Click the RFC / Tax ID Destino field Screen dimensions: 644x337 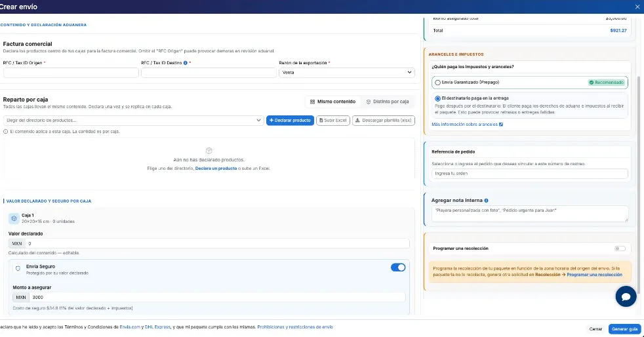pos(209,73)
